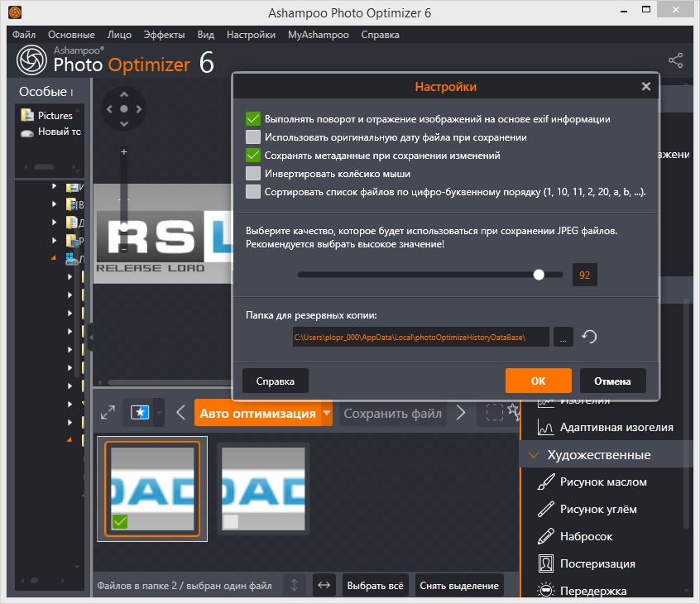Click the pan-right arrow in navigation pad
The height and width of the screenshot is (604, 700).
(139, 109)
